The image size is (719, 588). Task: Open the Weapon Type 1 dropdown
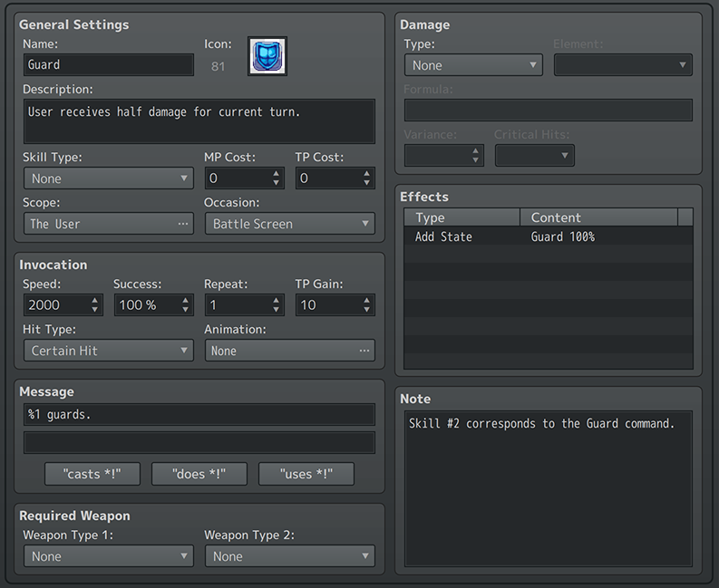(x=108, y=556)
